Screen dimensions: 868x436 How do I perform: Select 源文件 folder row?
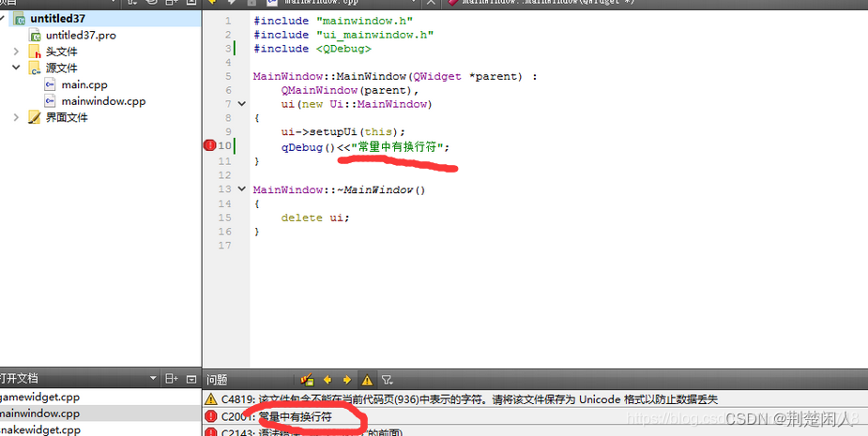tap(100, 68)
